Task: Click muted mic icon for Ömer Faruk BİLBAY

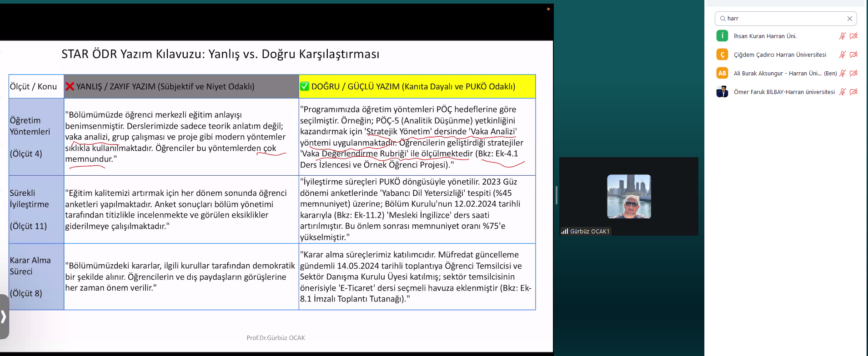Action: [x=842, y=92]
